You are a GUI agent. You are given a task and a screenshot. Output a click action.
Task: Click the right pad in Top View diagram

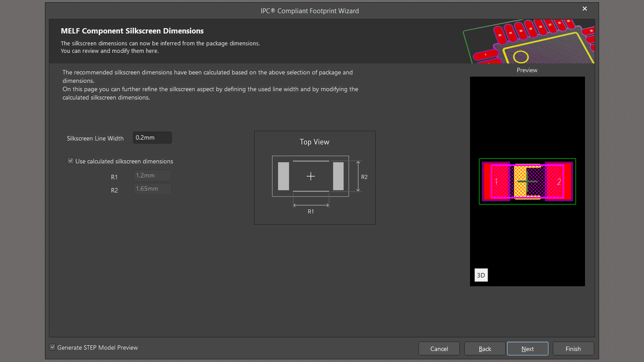[338, 176]
